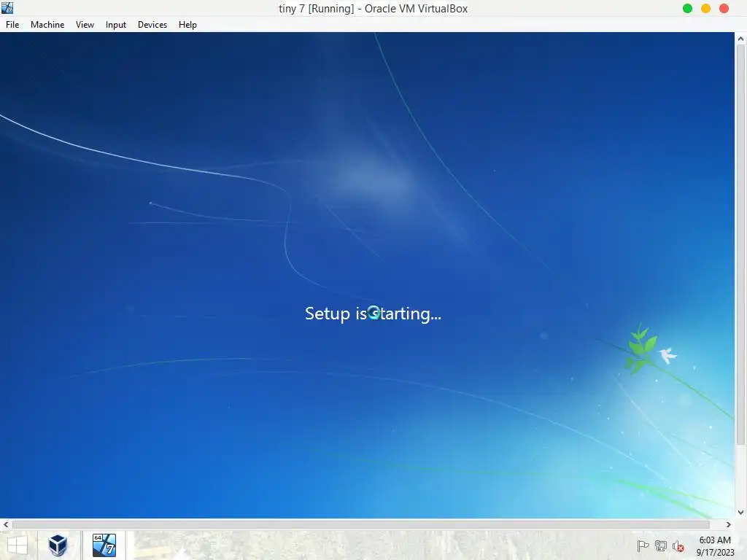Click the yellow window button
Screen dimensions: 747x560
(x=705, y=9)
